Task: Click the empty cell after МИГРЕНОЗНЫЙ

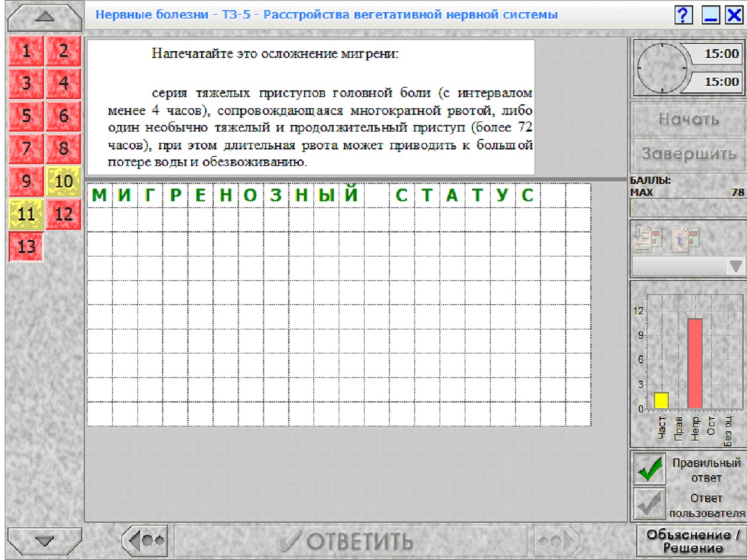Action: [377, 195]
